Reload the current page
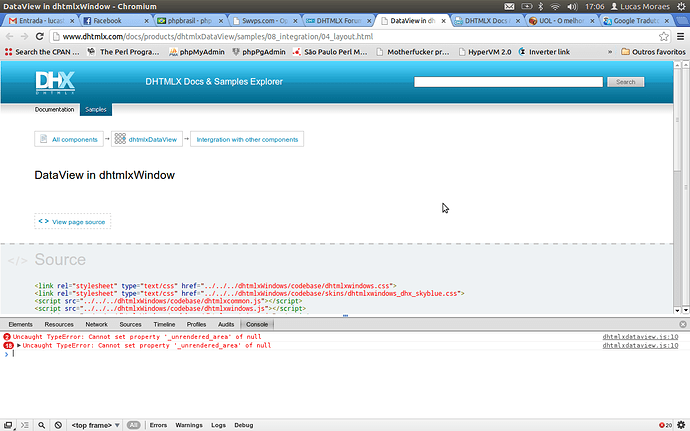This screenshot has height=431, width=690. pos(40,37)
